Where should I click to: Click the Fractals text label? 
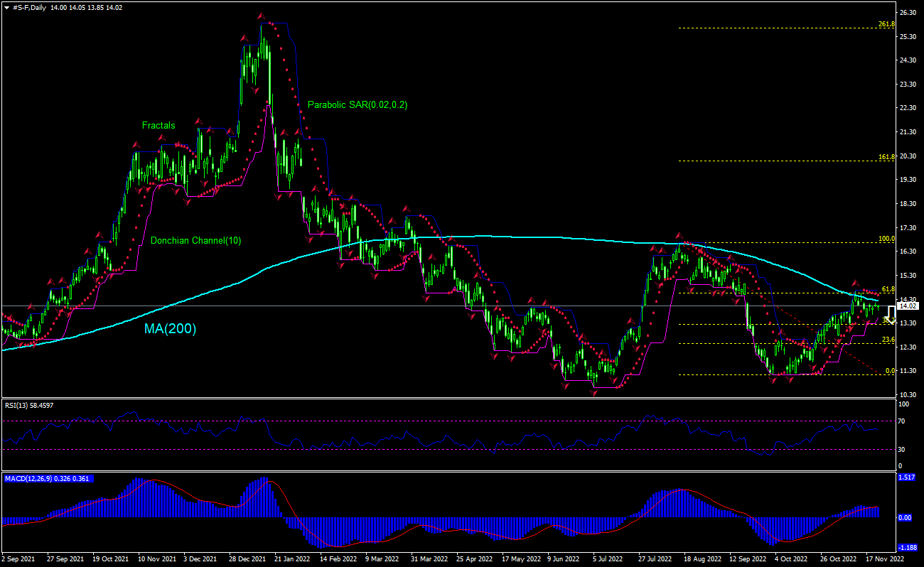pos(159,125)
